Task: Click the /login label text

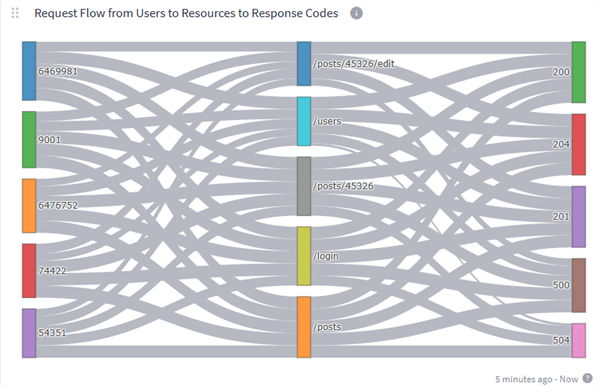Action: point(326,256)
